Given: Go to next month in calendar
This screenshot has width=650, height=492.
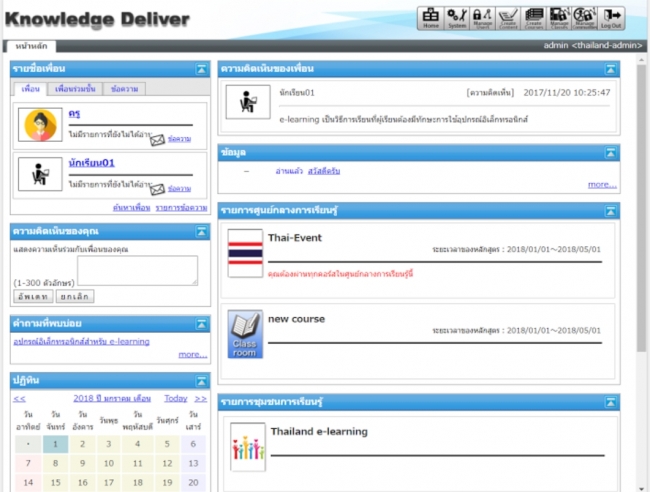Looking at the screenshot, I should pos(201,399).
